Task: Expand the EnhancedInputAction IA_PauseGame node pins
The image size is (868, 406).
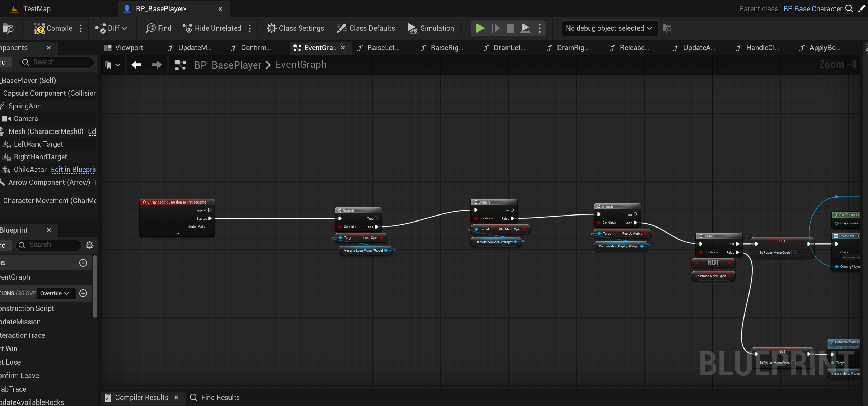Action: coord(178,234)
